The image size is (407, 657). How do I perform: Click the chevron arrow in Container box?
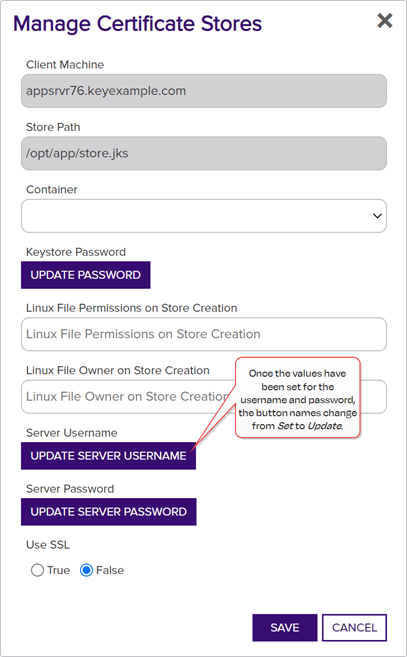(377, 216)
